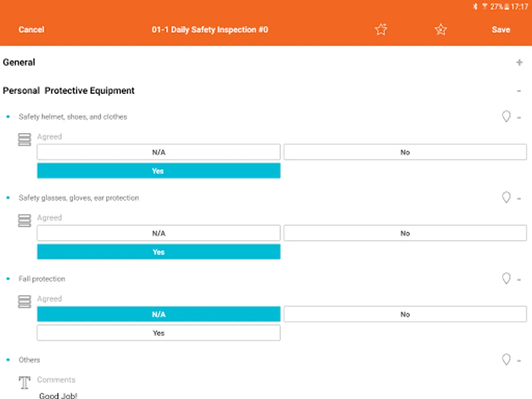Save the Daily Safety Inspection form

coord(501,30)
